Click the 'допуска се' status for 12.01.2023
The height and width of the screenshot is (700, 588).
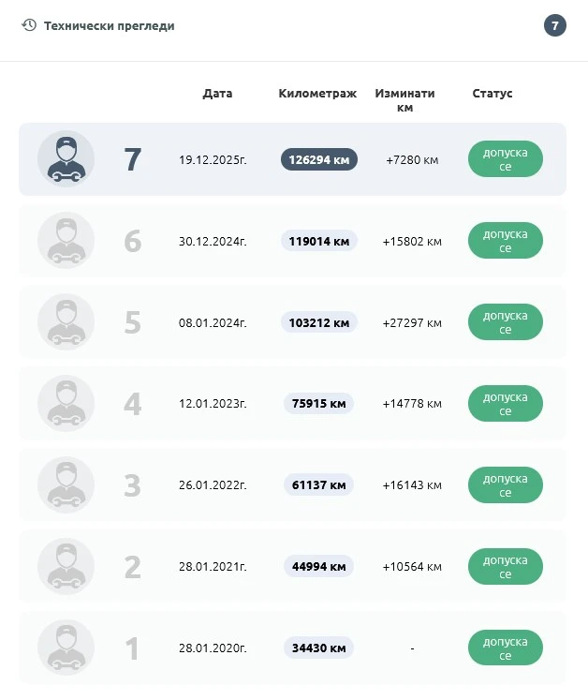pos(505,404)
